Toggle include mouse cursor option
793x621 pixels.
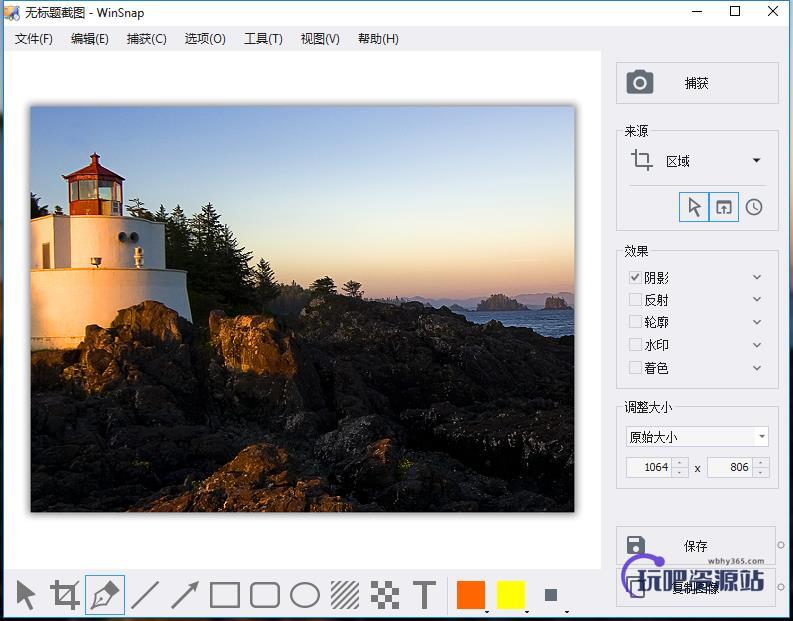(x=694, y=207)
